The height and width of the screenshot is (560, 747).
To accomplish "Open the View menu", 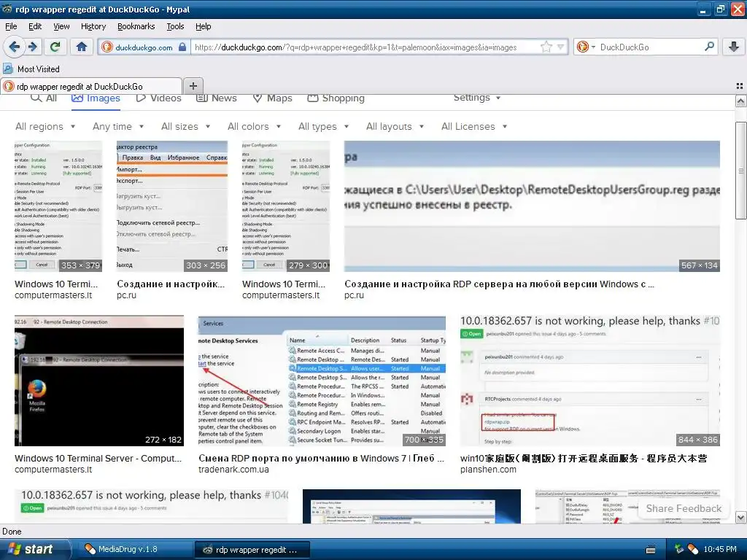I will pos(61,26).
